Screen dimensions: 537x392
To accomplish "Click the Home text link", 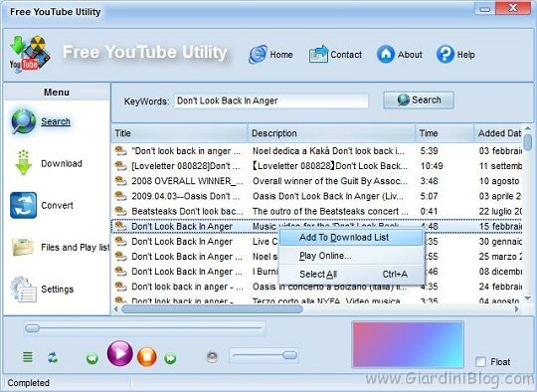I will (x=281, y=55).
